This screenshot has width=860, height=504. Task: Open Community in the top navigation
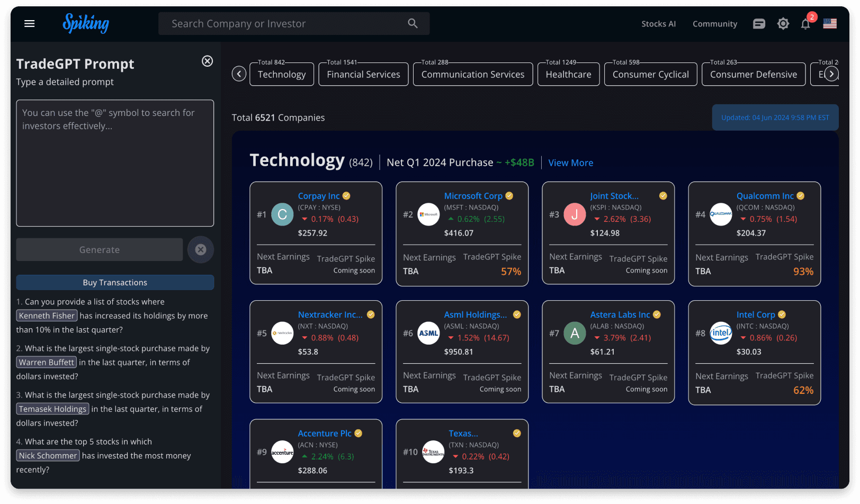pyautogui.click(x=715, y=24)
